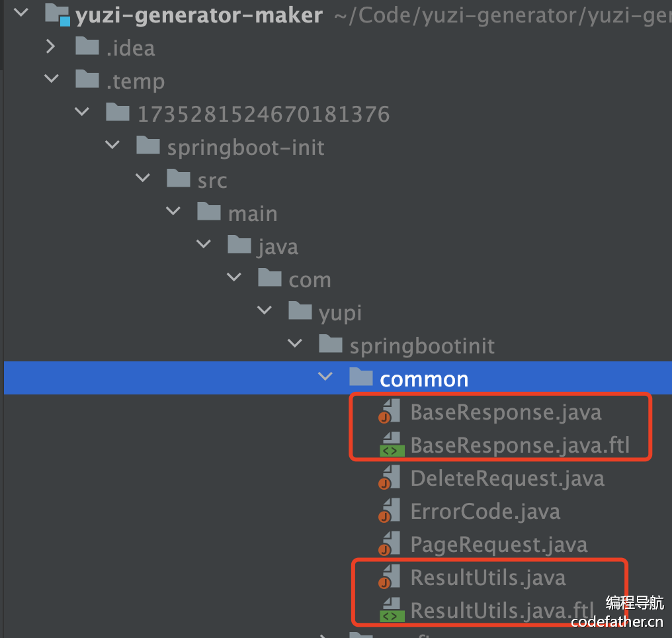Click the Java icon beside PageRequest.java
This screenshot has height=638, width=672.
click(x=390, y=544)
